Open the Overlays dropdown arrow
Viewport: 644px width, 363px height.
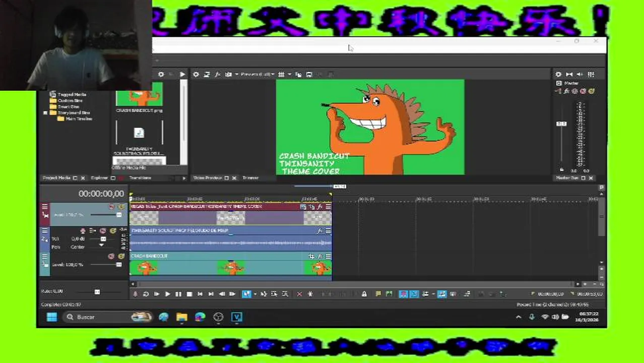point(289,74)
